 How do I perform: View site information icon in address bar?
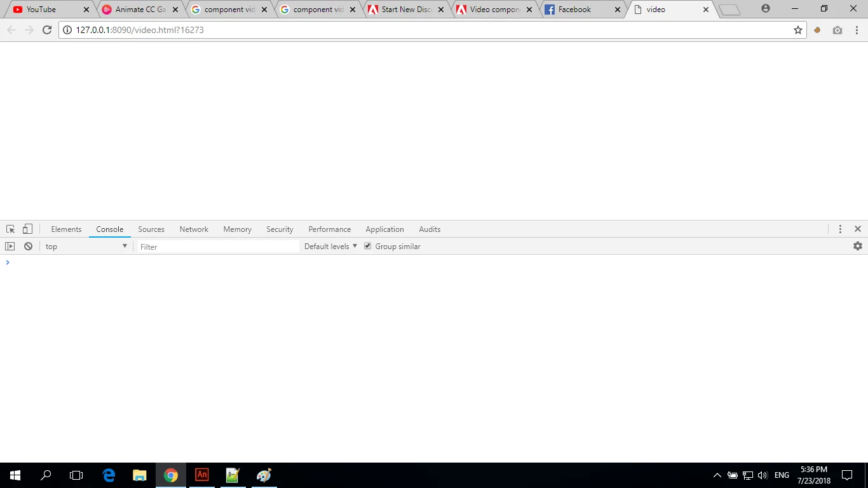click(x=67, y=30)
